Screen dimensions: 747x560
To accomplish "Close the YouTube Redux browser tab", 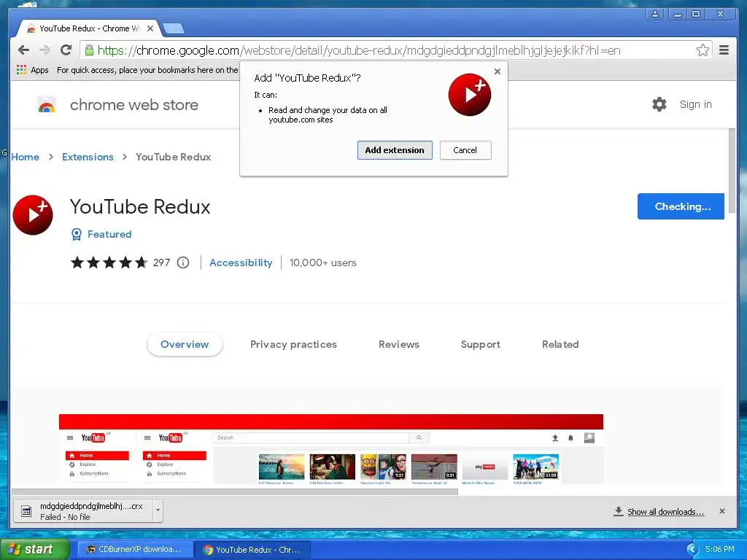I will coord(150,28).
